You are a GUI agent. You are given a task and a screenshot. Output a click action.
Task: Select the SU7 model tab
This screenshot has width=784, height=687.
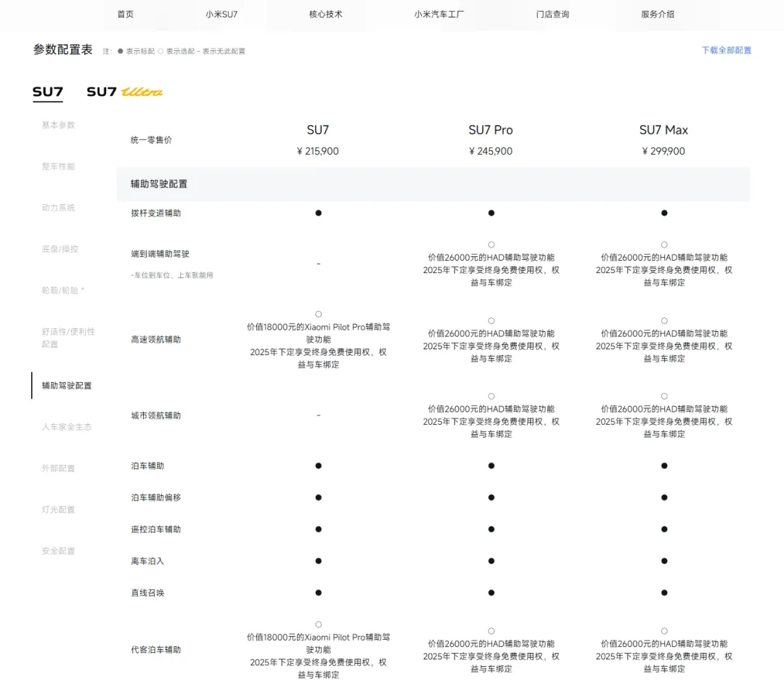click(x=47, y=93)
